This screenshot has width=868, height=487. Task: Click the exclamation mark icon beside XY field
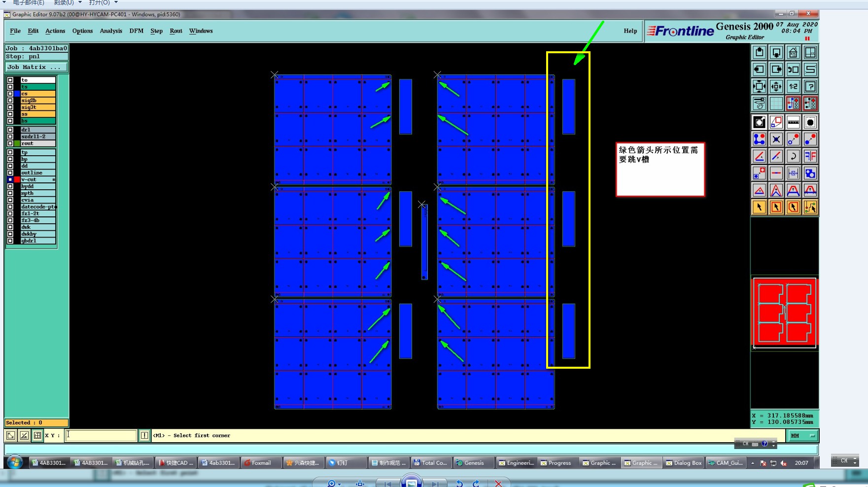point(144,435)
